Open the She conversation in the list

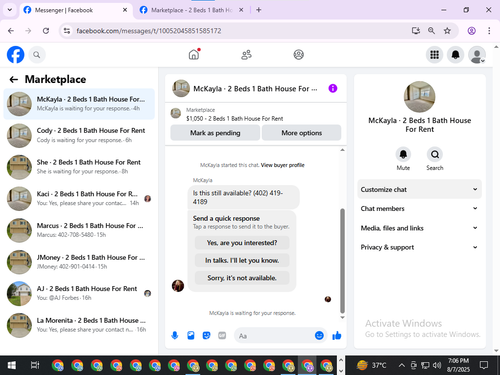coord(79,167)
